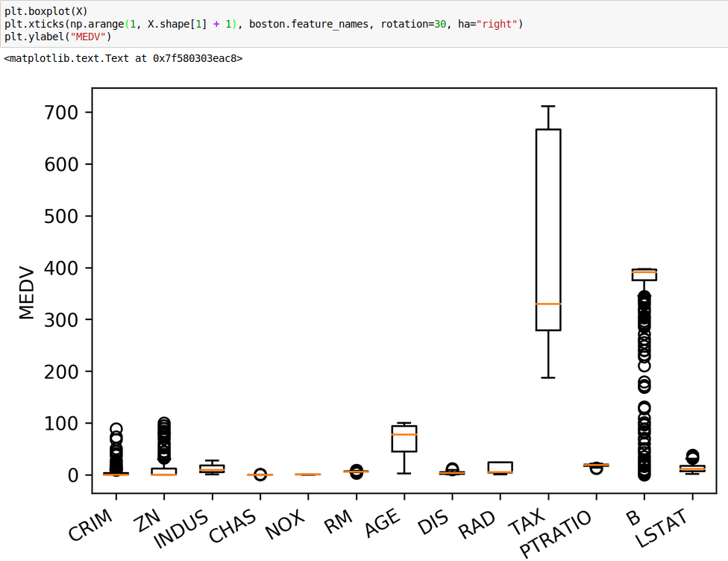Viewport: 728px width, 561px height.
Task: Click the orange median line in AGE box
Action: [x=404, y=434]
